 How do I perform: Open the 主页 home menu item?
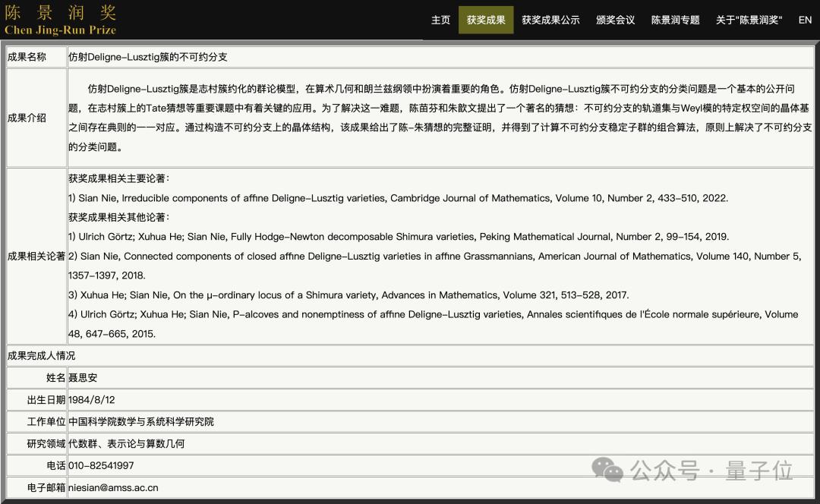[440, 20]
